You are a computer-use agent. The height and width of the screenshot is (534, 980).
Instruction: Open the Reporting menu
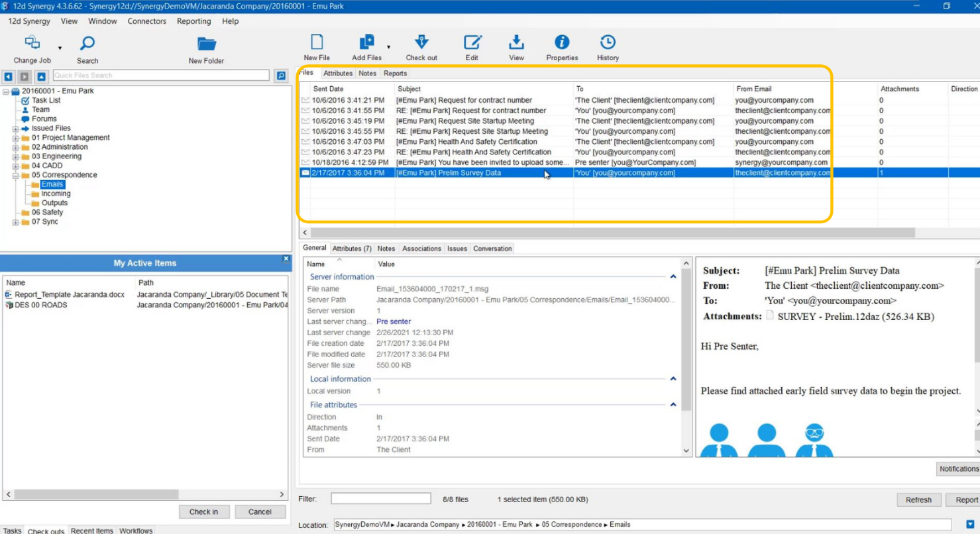pyautogui.click(x=194, y=21)
